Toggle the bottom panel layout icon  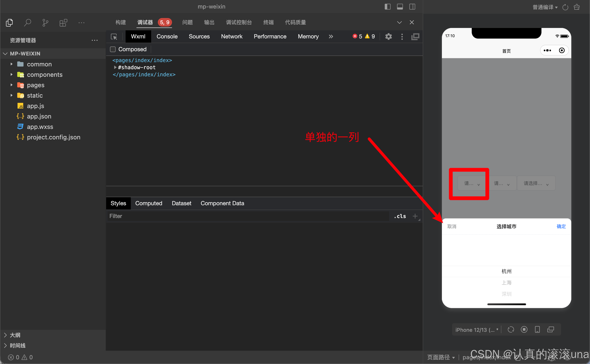pyautogui.click(x=400, y=7)
